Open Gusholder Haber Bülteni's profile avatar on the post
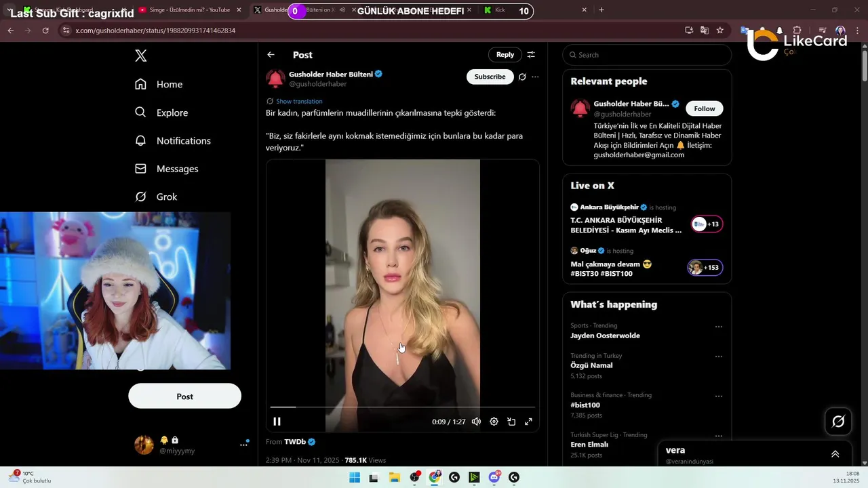The width and height of the screenshot is (868, 488). (x=275, y=79)
